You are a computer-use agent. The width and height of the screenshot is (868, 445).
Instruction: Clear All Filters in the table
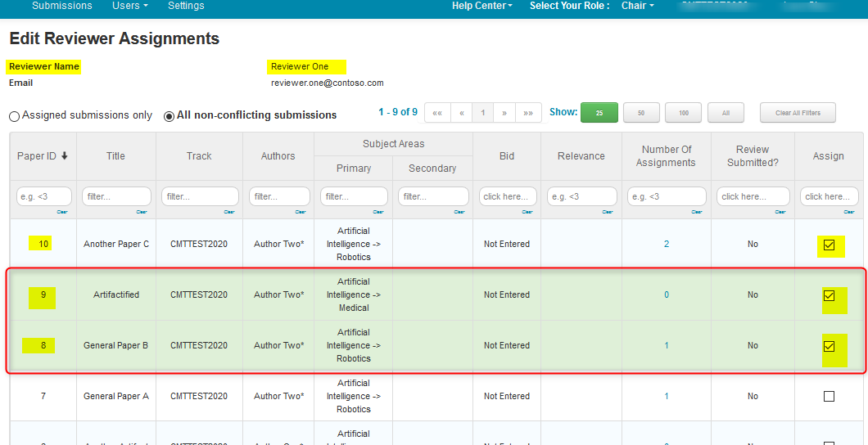coord(798,113)
